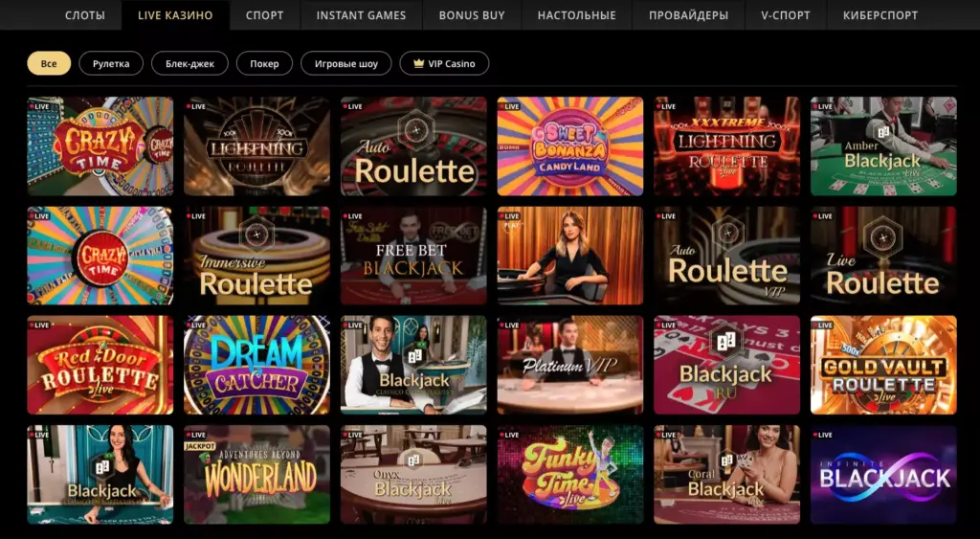Apply the Покер category filter
The height and width of the screenshot is (539, 980).
coord(264,63)
